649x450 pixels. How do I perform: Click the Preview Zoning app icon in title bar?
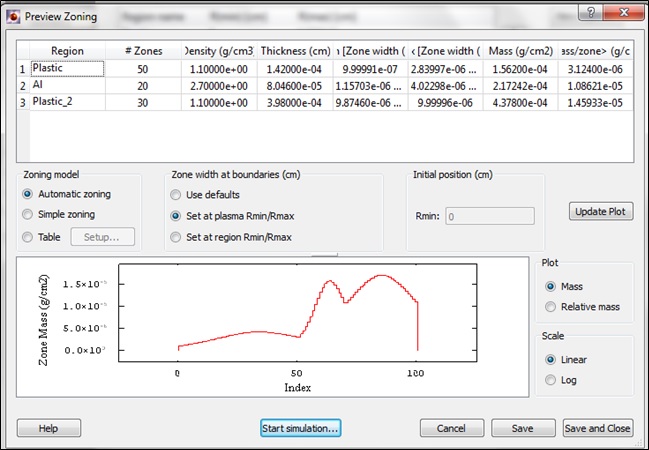[13, 16]
